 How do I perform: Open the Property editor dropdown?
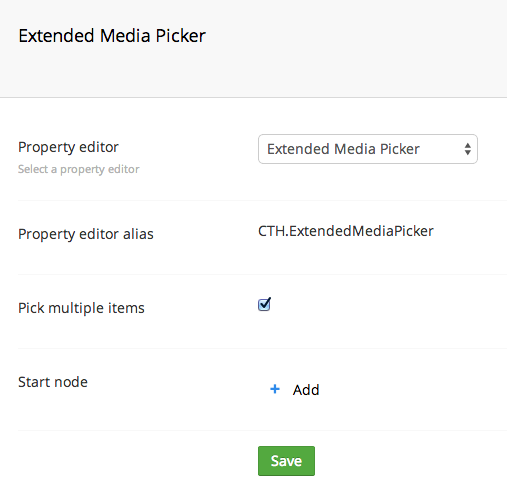368,149
